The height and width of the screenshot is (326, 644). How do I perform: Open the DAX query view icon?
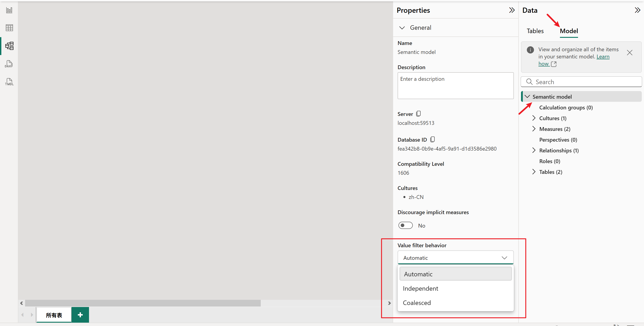[9, 64]
